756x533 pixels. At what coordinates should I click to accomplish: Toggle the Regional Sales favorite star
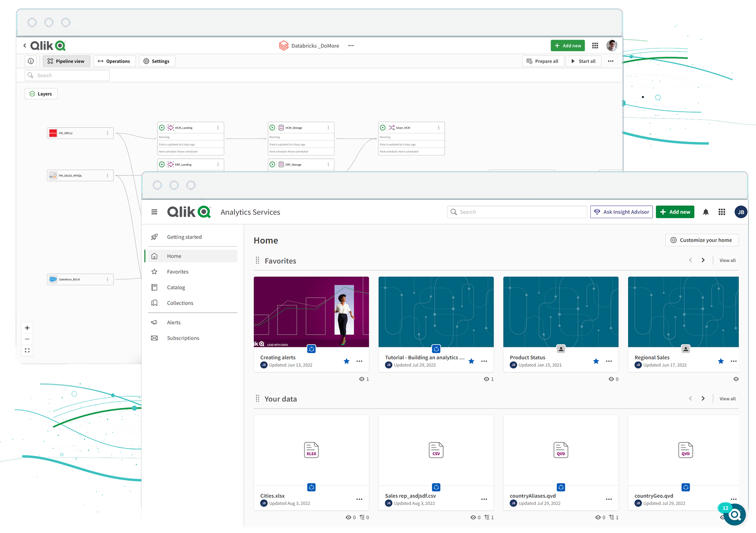721,361
